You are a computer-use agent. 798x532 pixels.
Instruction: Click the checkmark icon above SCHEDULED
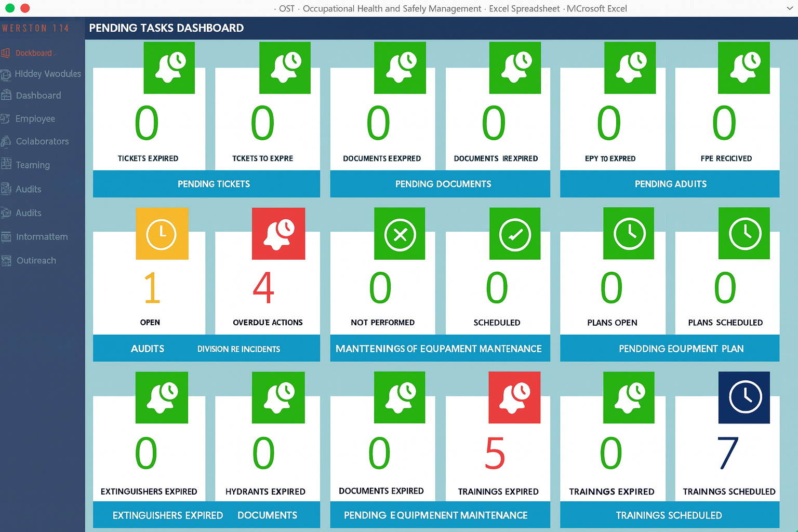coord(515,234)
